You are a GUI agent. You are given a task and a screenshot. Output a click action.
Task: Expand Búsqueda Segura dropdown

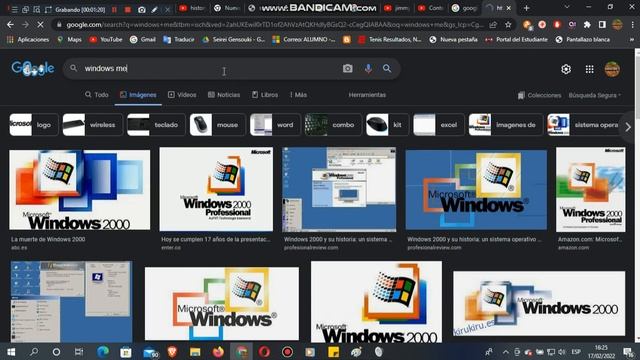[x=595, y=95]
